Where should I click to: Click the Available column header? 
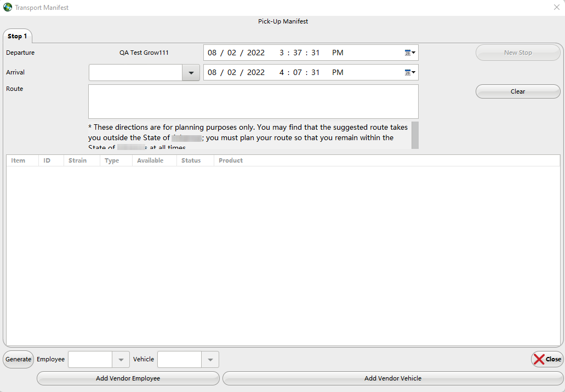click(150, 160)
